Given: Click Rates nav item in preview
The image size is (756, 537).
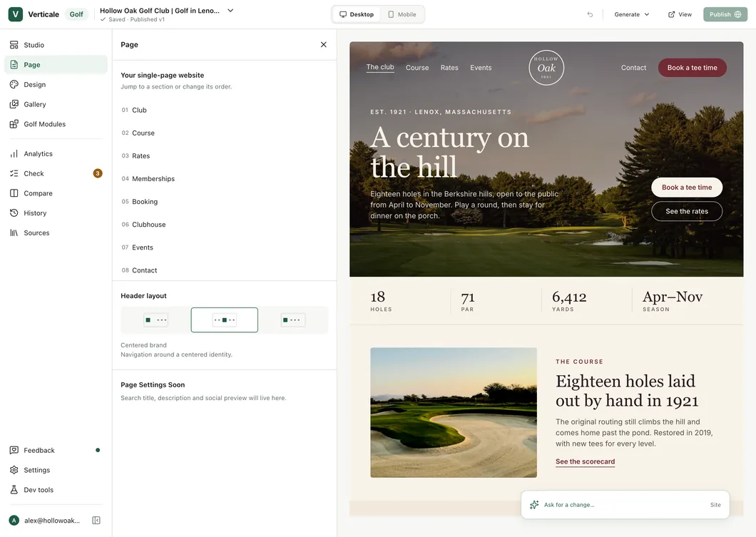Looking at the screenshot, I should pos(449,68).
